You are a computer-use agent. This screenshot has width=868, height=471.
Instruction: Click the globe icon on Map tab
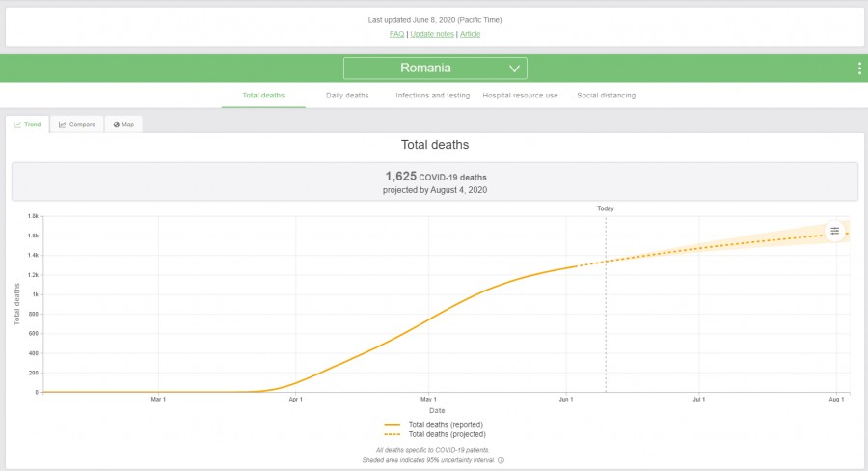tap(117, 125)
